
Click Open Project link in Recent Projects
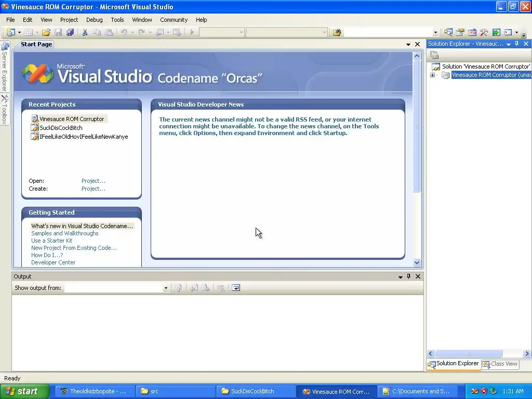(x=94, y=181)
